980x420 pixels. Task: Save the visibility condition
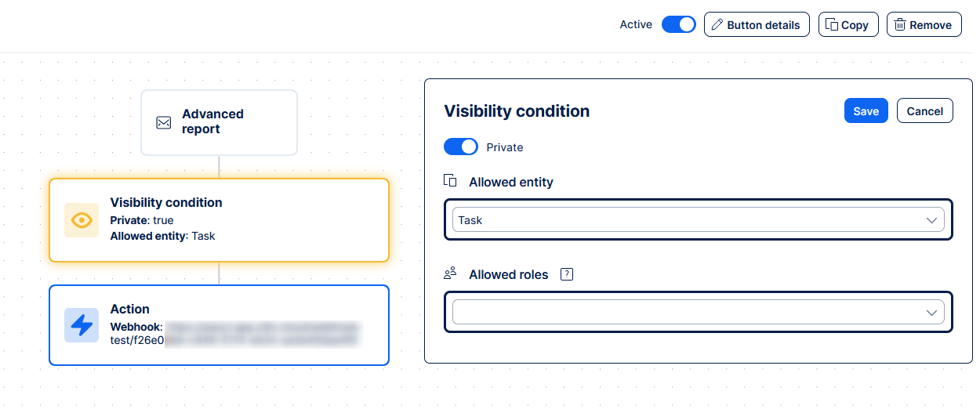click(866, 111)
